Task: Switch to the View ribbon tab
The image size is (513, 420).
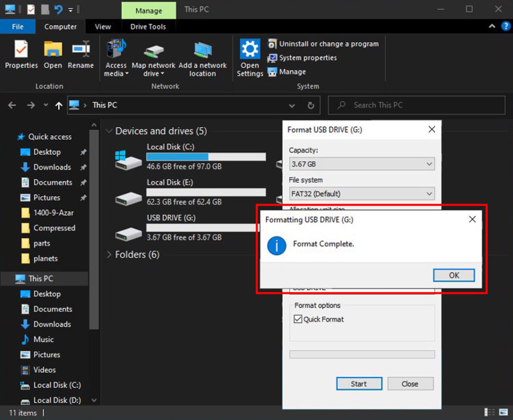Action: [103, 27]
